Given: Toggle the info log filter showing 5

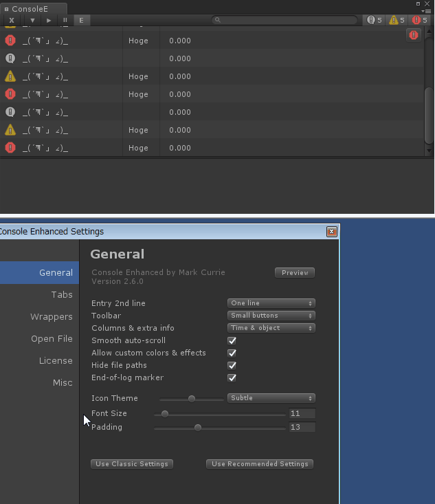Looking at the screenshot, I should [374, 20].
